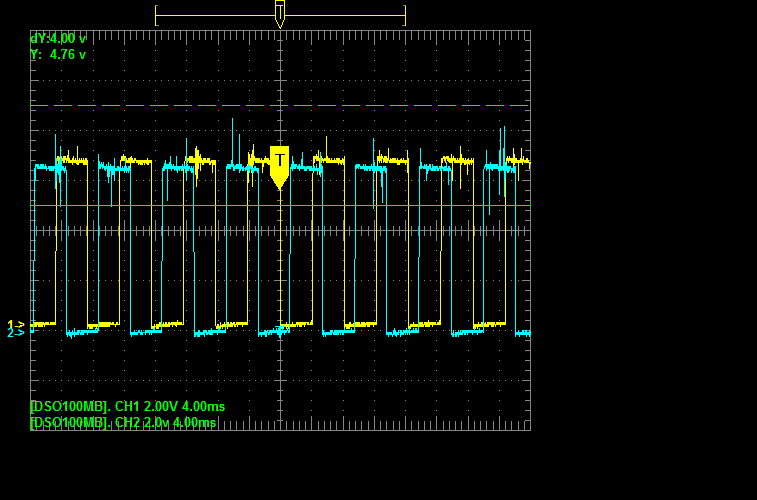The width and height of the screenshot is (757, 500).
Task: Select the cyan CH2 ground level marker
Action: (x=15, y=332)
